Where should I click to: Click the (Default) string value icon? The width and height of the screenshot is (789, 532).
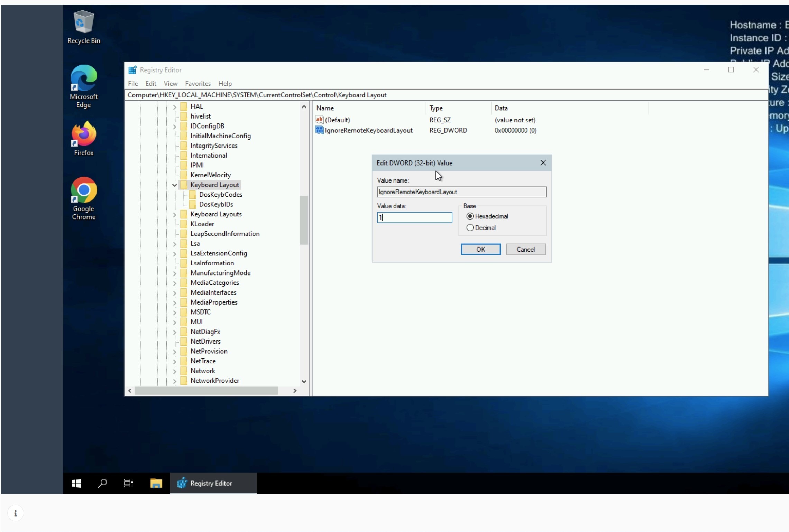(319, 120)
